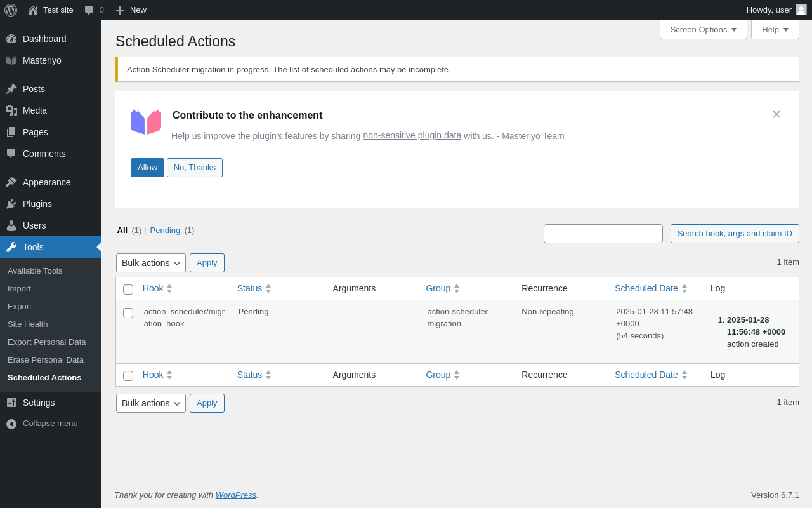The width and height of the screenshot is (812, 508).
Task: Dismiss the Masteriyo contribution notice
Action: coord(776,114)
